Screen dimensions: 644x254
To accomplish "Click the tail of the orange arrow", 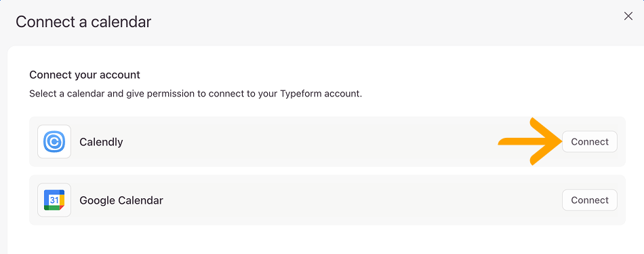I will 508,142.
